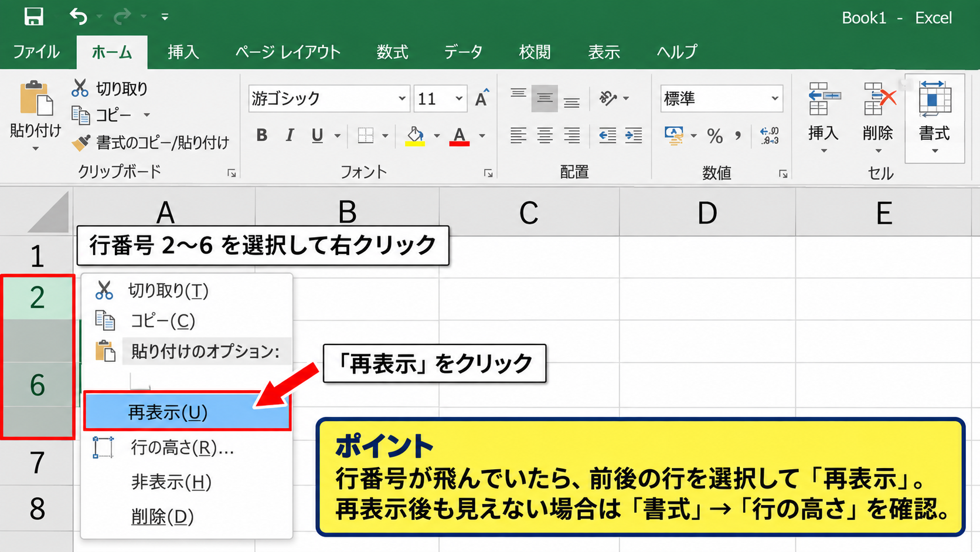980x552 pixels.
Task: Expand the ribbon コピー dropdown arrow
Action: click(x=147, y=115)
